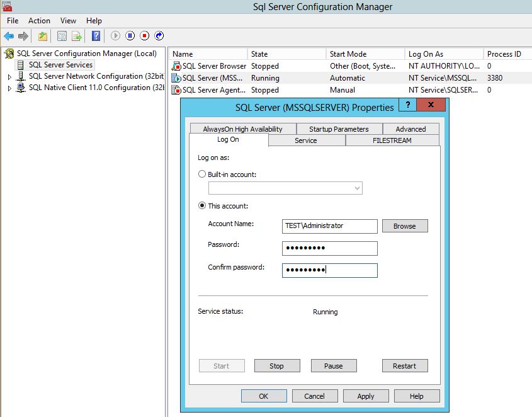Switch to the Startup Parameters tab
This screenshot has width=532, height=417.
[339, 129]
